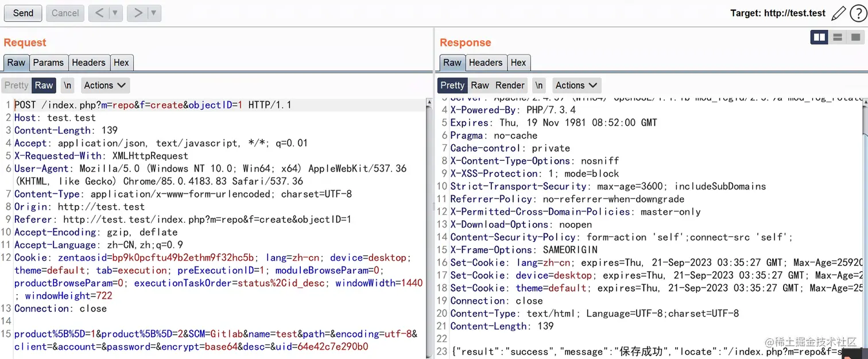Open the Request Hex tab
Screen dimensions: 868x359
tap(121, 63)
